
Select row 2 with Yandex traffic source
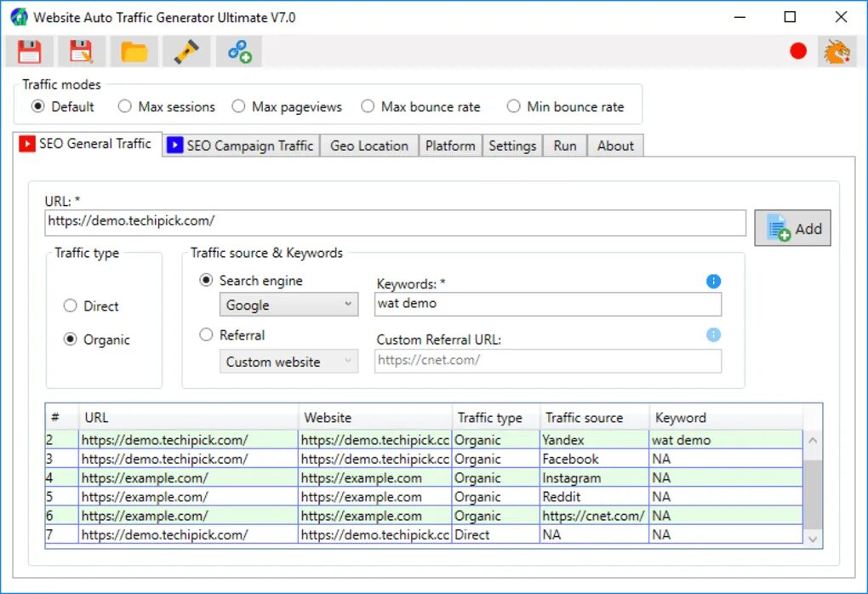click(x=424, y=440)
